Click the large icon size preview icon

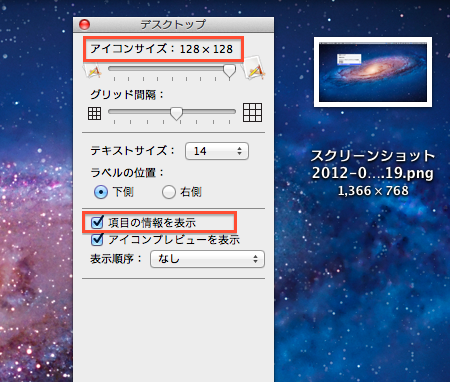(254, 68)
